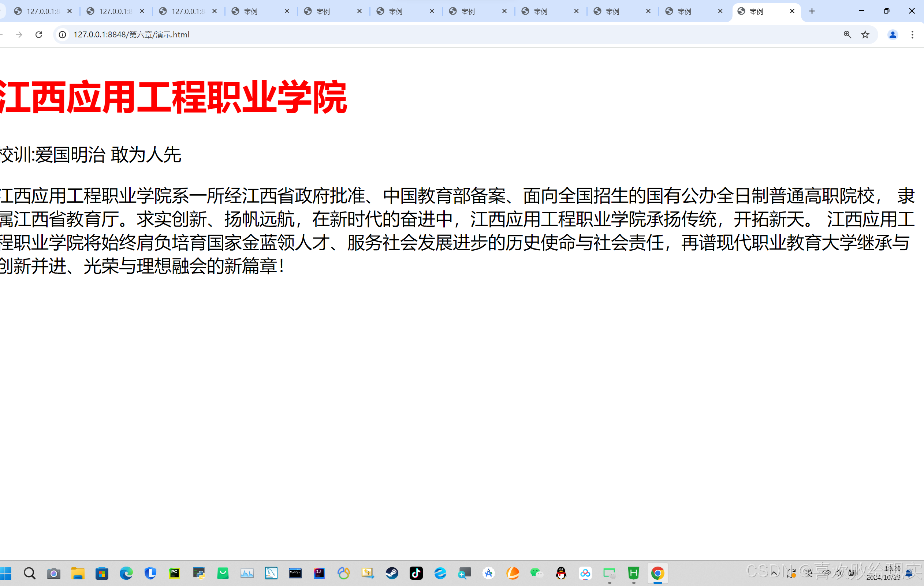Open WeChat from the taskbar
924x586 pixels.
(x=536, y=573)
